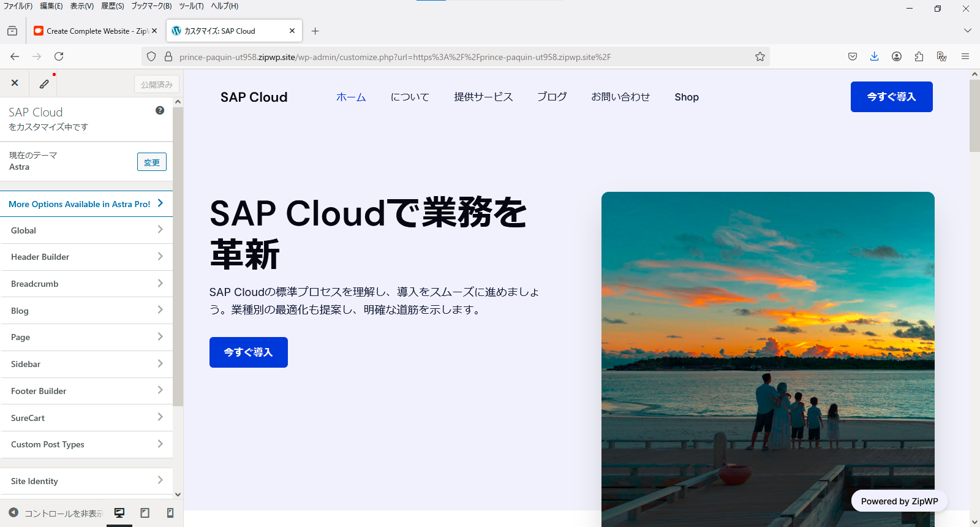This screenshot has width=980, height=527.
Task: Switch to tablet preview device icon
Action: pyautogui.click(x=145, y=513)
